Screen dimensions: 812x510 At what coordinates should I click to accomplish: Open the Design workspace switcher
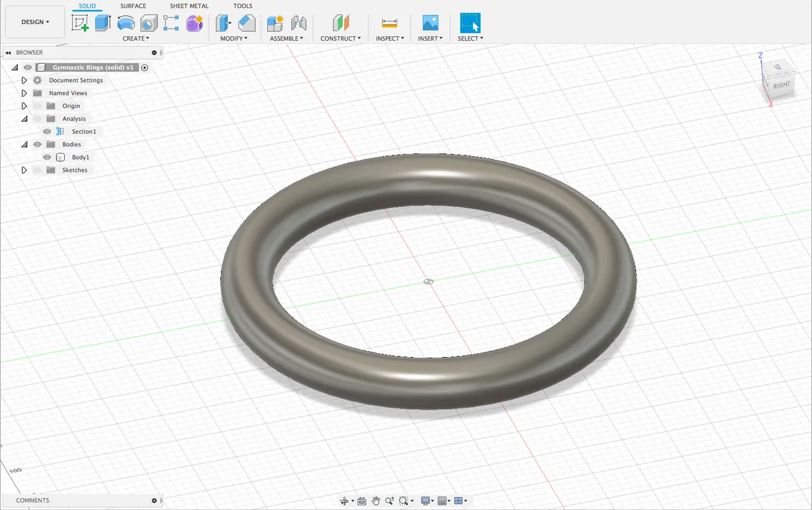[x=34, y=21]
